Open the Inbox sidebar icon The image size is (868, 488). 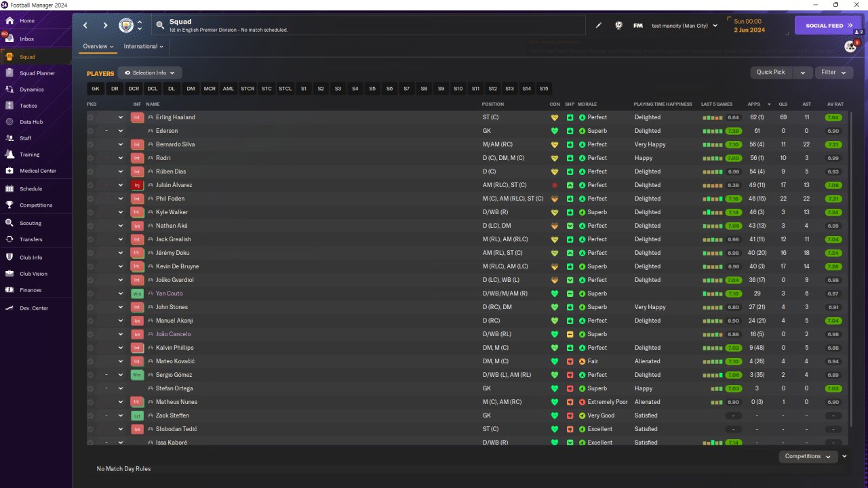[9, 39]
